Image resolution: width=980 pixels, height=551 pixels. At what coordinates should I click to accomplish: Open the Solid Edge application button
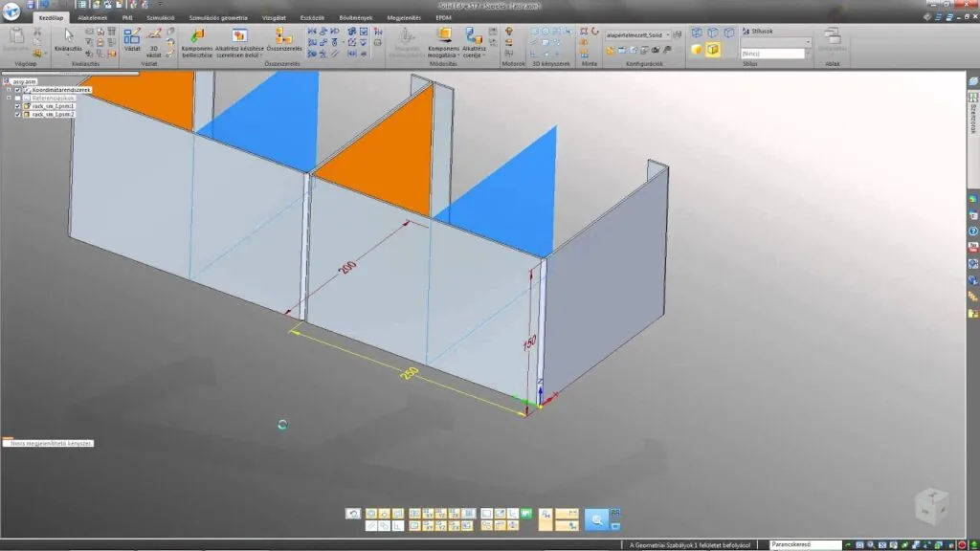pos(11,11)
